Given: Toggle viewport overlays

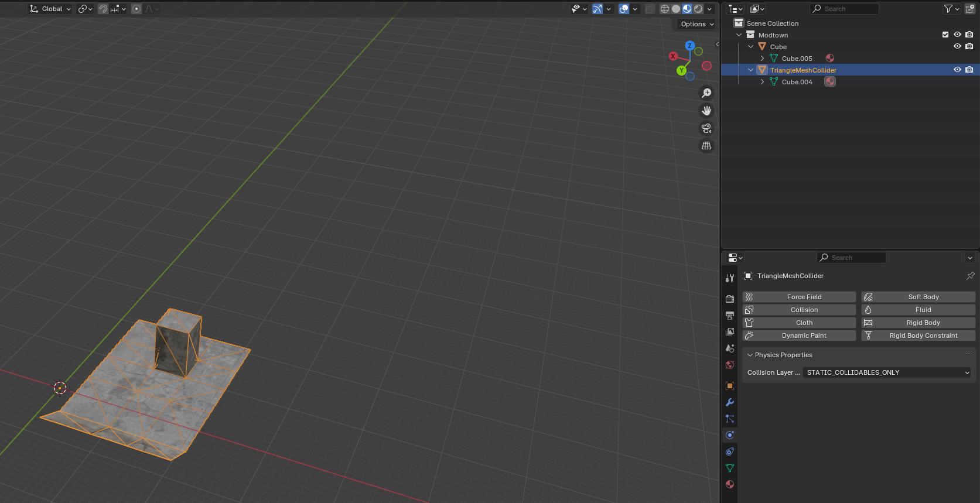Looking at the screenshot, I should (624, 9).
